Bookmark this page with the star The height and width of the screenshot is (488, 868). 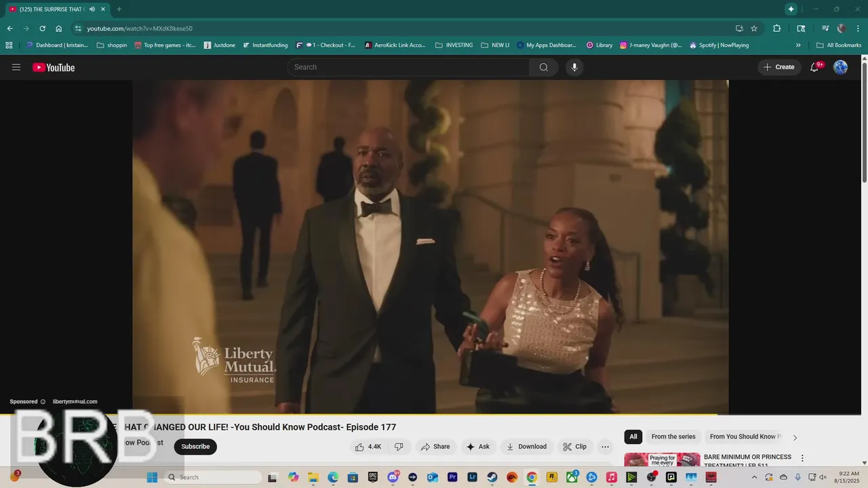click(x=754, y=28)
